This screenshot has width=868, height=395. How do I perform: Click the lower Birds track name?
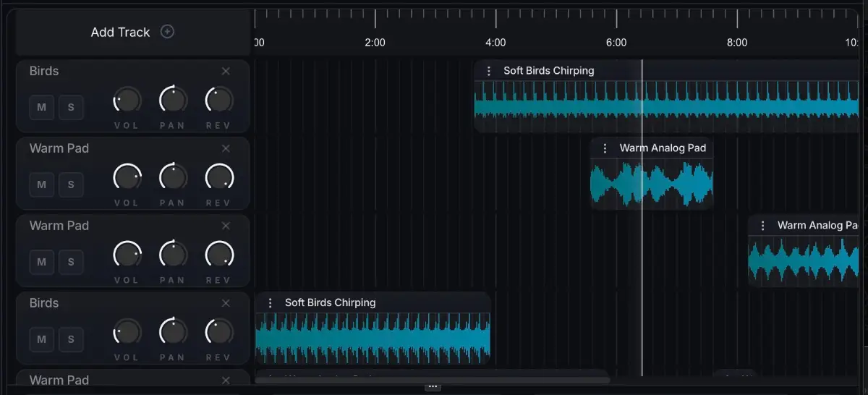[x=44, y=303]
